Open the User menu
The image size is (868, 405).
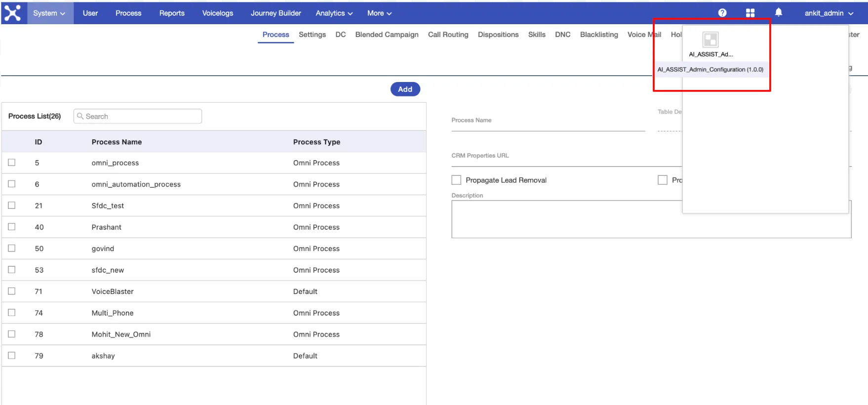[x=90, y=13]
